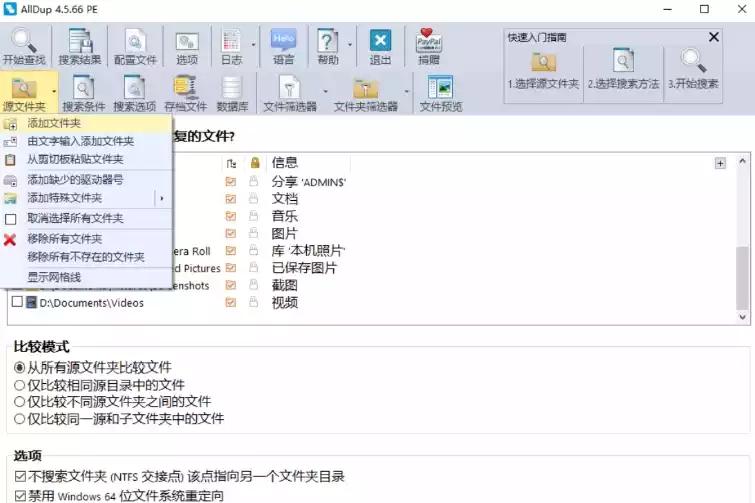This screenshot has width=755, height=503.
Task: Click the 捐赠 PayPal donate icon
Action: pos(429,46)
